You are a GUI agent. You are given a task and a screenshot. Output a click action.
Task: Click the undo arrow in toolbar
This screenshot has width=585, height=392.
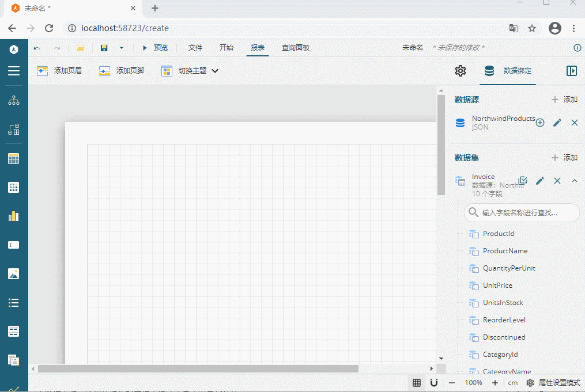pos(36,48)
